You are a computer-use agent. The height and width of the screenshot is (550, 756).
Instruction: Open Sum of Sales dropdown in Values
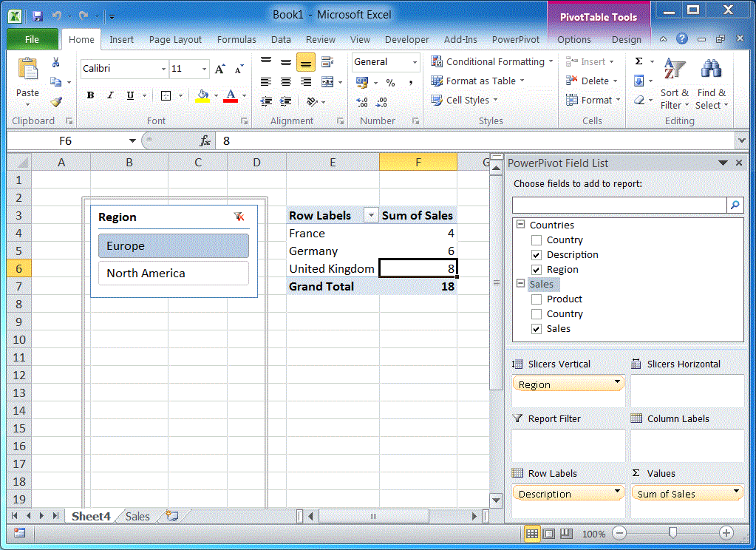(736, 492)
